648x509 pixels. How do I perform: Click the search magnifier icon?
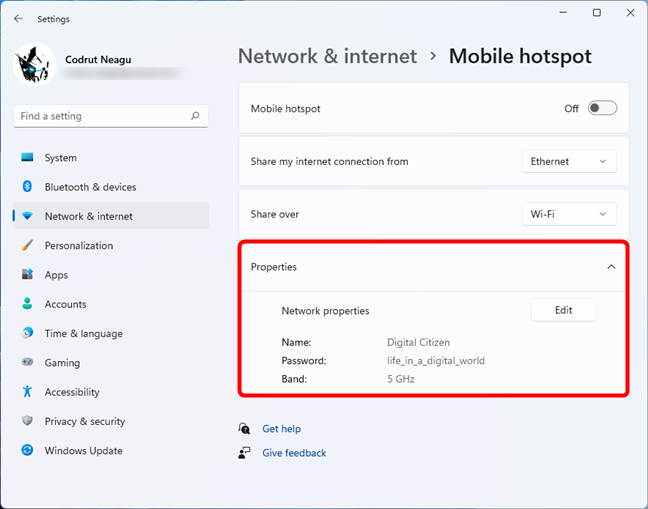pyautogui.click(x=195, y=116)
